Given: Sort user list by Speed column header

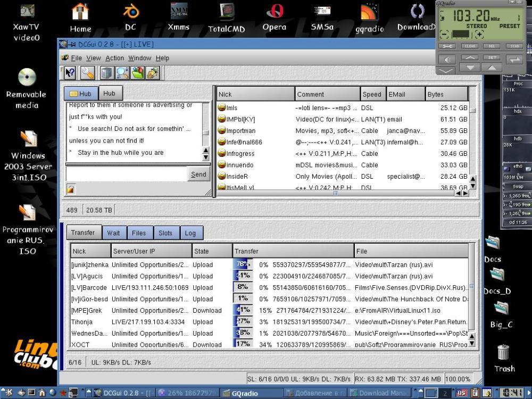Looking at the screenshot, I should coord(373,94).
